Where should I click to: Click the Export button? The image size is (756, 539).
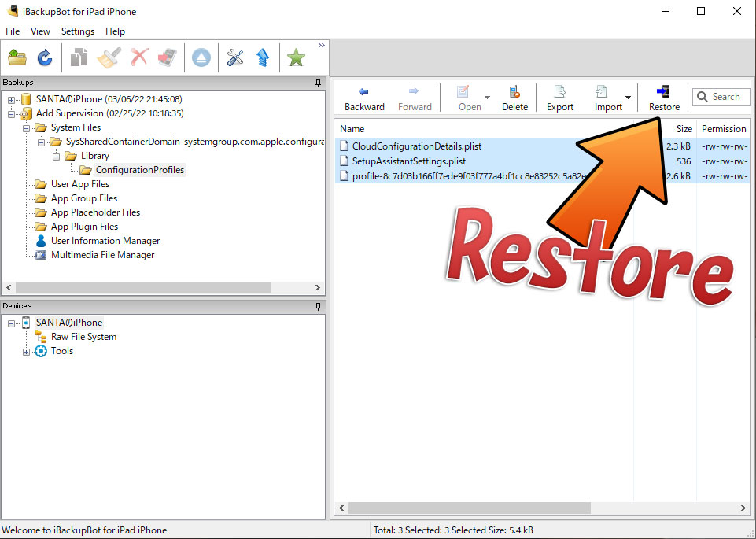[x=560, y=99]
